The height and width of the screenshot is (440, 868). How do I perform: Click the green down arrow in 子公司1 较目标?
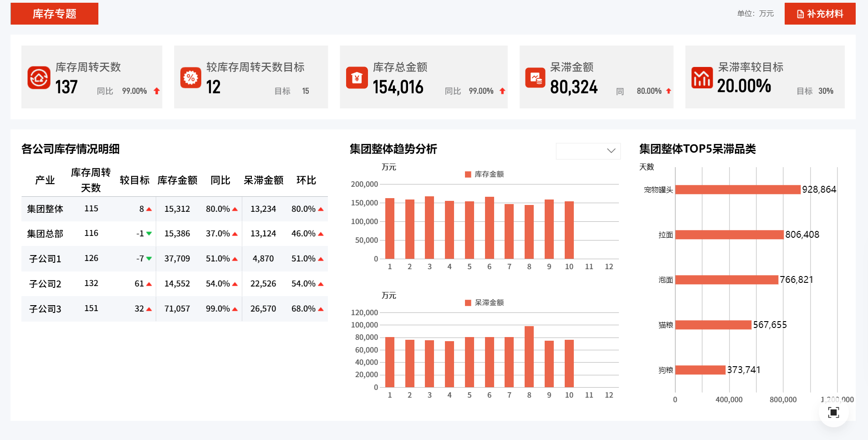click(149, 259)
